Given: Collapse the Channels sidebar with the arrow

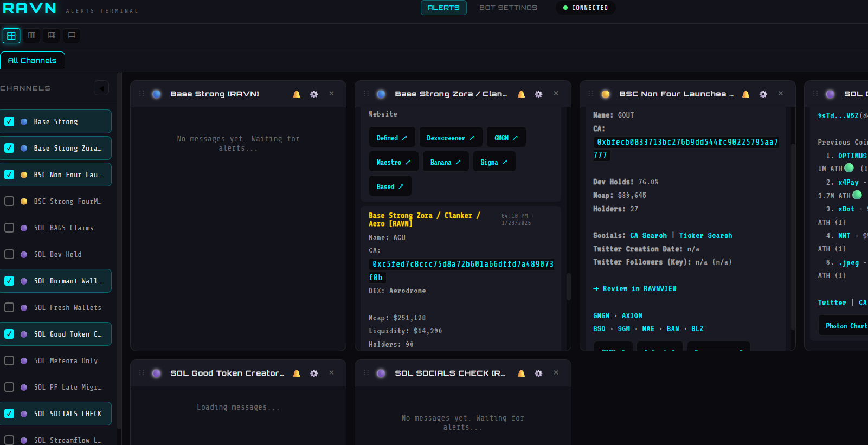Looking at the screenshot, I should tap(101, 88).
